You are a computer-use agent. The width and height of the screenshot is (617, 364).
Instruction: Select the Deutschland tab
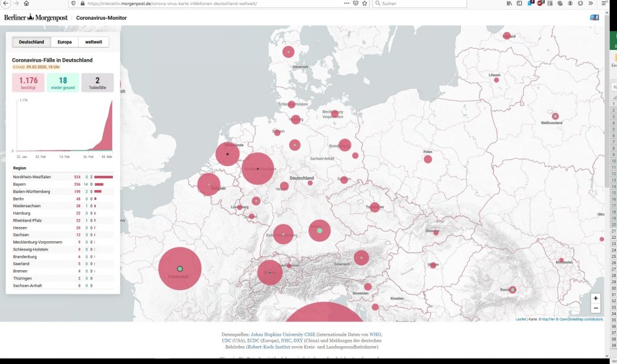(x=31, y=42)
